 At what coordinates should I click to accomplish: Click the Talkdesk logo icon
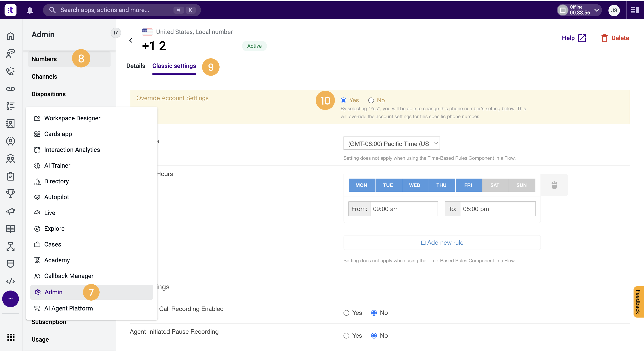pos(11,10)
